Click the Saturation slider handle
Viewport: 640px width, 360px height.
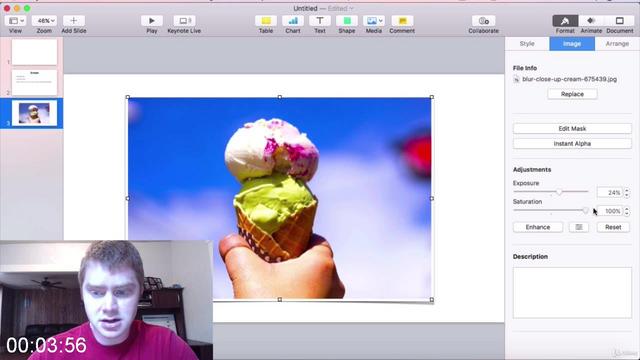point(586,211)
